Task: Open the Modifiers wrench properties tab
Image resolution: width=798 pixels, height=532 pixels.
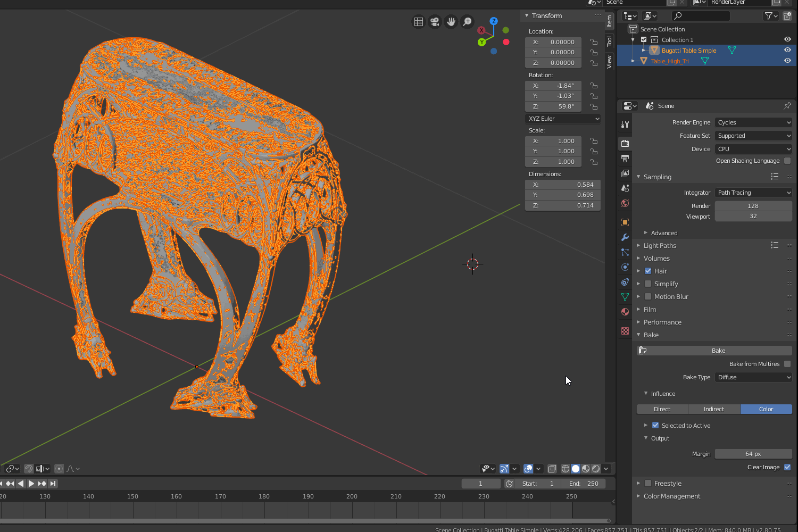Action: coord(625,237)
